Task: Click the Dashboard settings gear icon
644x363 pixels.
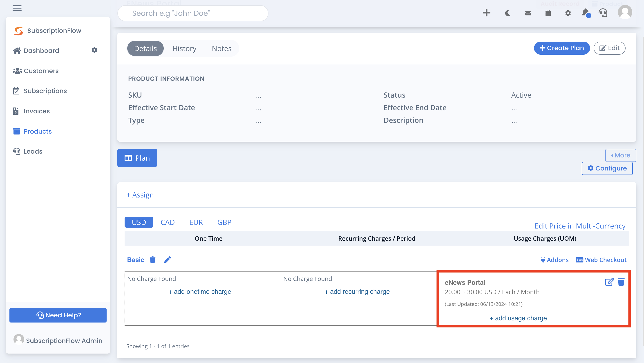Action: pyautogui.click(x=94, y=50)
